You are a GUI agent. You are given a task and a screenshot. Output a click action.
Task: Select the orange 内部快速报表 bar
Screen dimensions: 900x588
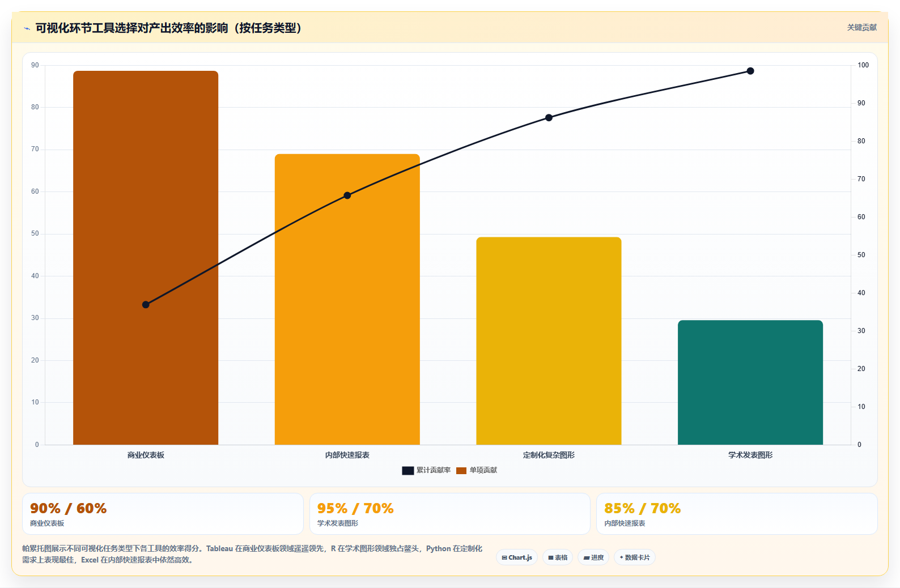(x=347, y=299)
